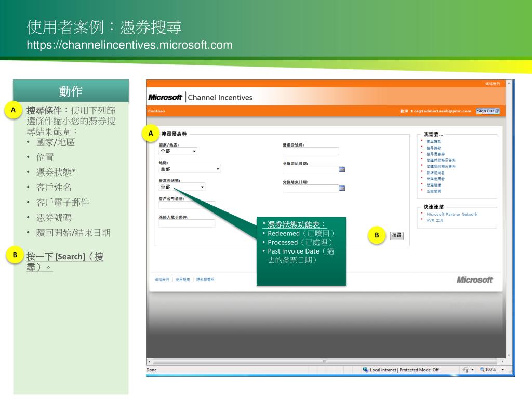The width and height of the screenshot is (532, 399).
Task: Open the 國家/地區 dropdown set to 全部
Action: point(178,151)
